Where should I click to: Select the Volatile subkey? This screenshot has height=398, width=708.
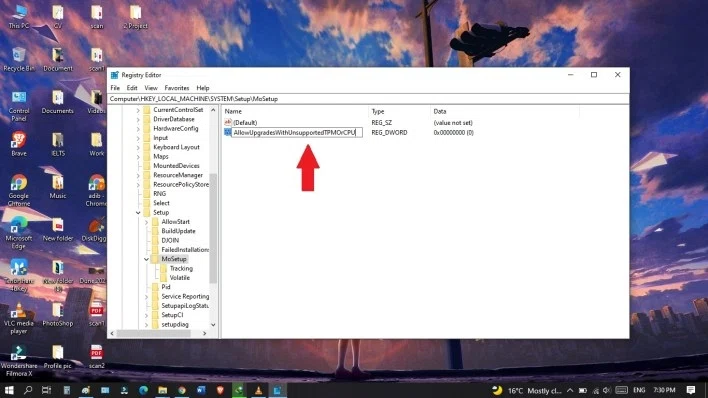180,278
